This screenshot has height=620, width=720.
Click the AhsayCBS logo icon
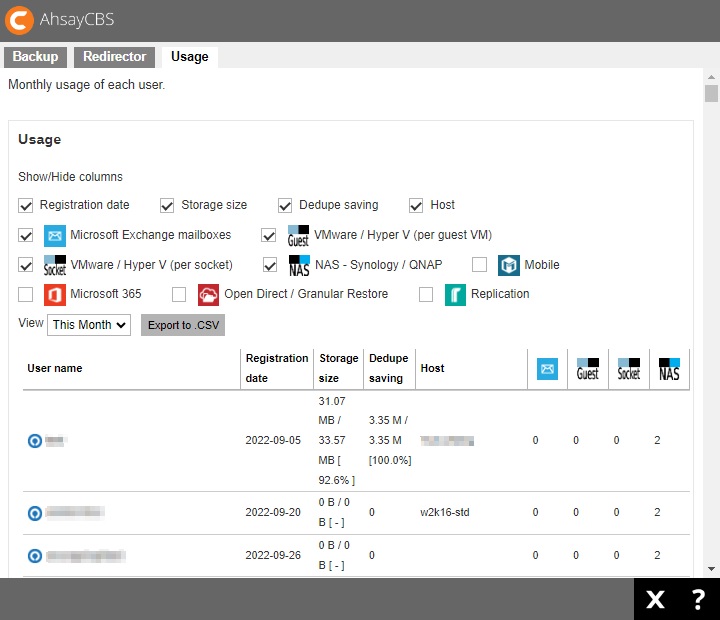(x=19, y=21)
